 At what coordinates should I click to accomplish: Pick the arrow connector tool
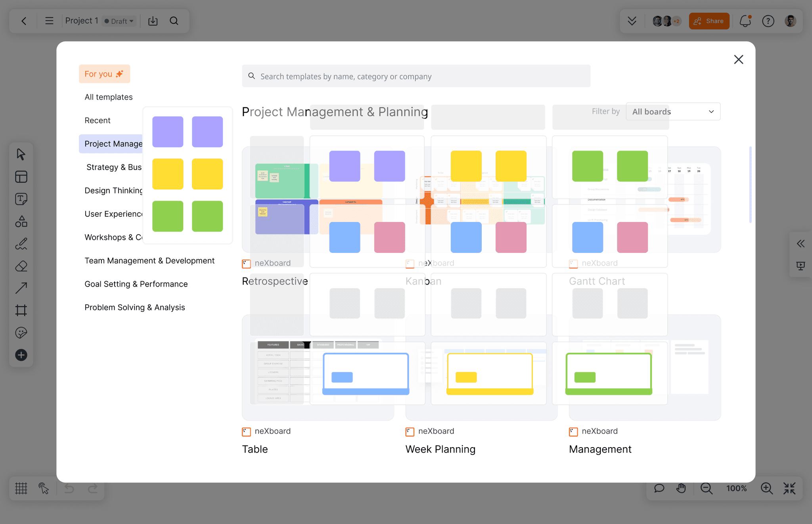pyautogui.click(x=21, y=288)
